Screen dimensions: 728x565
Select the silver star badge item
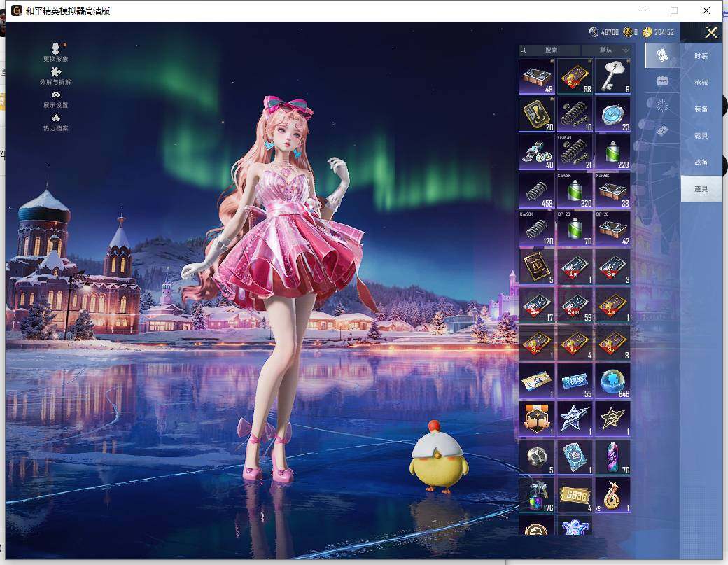point(575,419)
